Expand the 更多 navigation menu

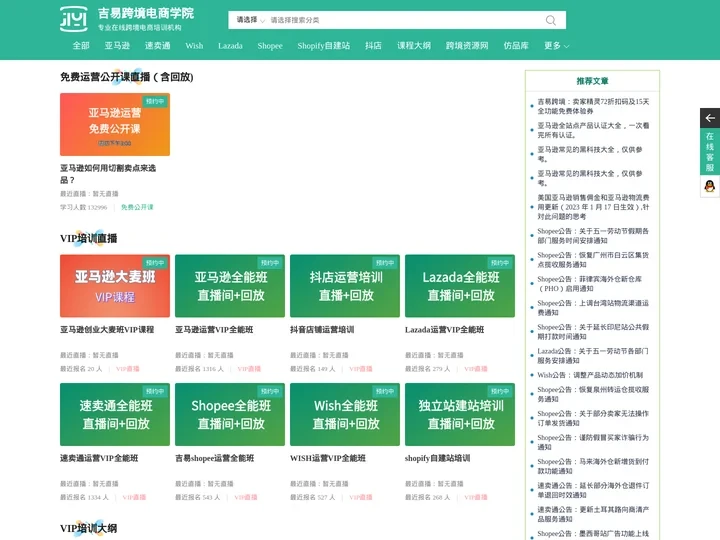tap(557, 45)
